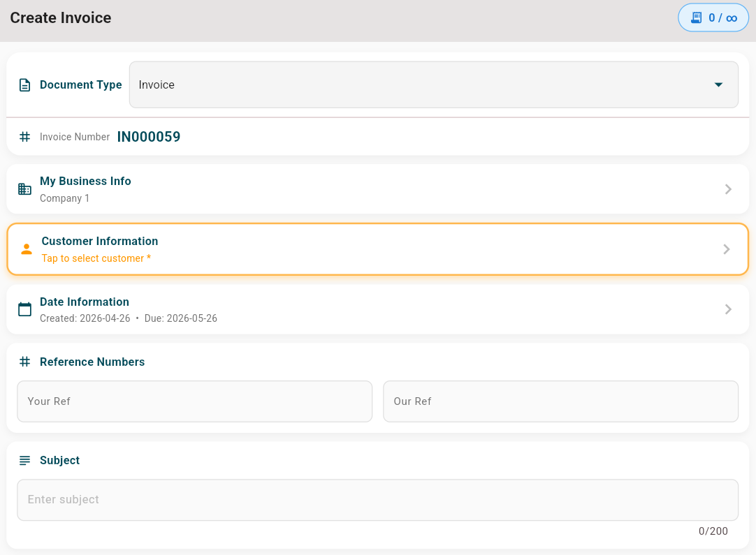Viewport: 756px width, 555px height.
Task: Click the document icon beside Document Type
Action: [24, 85]
